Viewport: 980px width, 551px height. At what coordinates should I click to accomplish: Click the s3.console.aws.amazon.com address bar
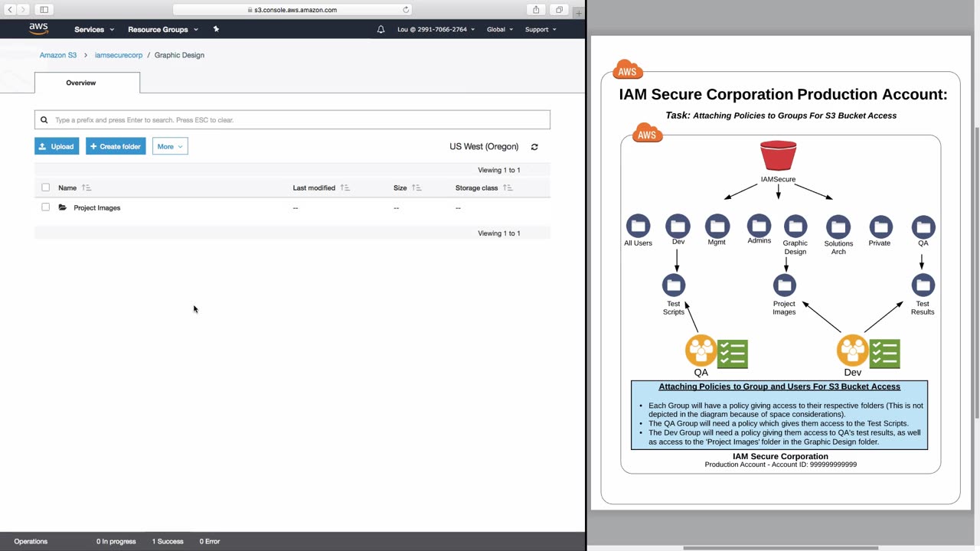point(292,10)
